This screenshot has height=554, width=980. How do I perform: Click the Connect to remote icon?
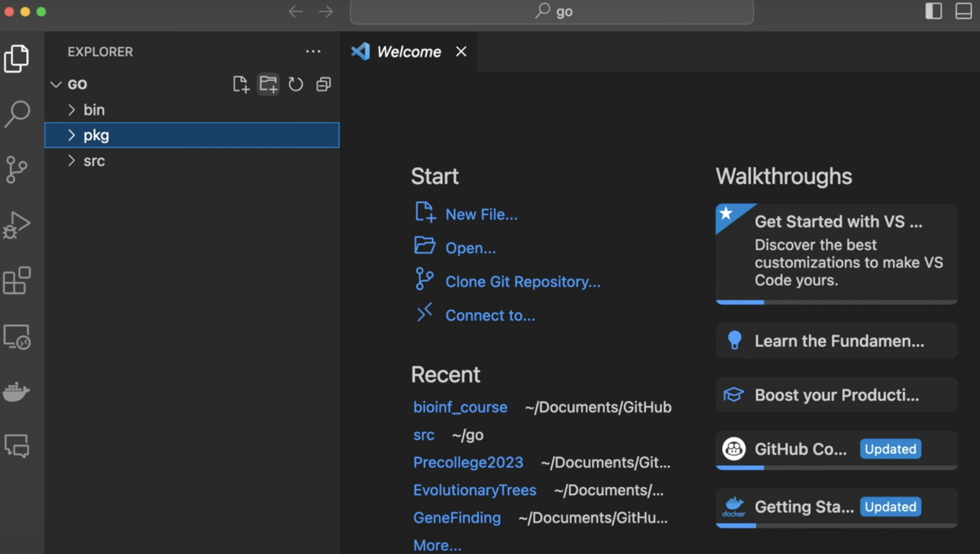click(x=424, y=312)
